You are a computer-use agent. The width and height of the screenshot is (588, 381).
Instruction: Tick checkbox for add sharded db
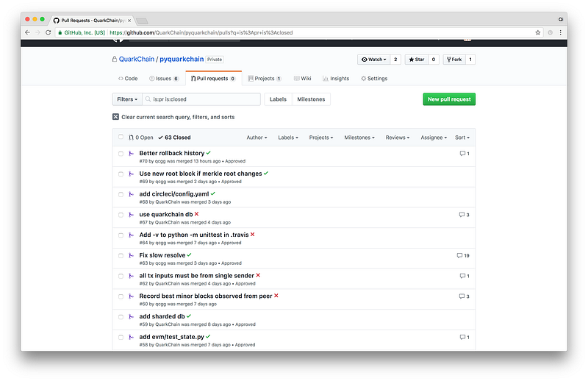(x=121, y=317)
